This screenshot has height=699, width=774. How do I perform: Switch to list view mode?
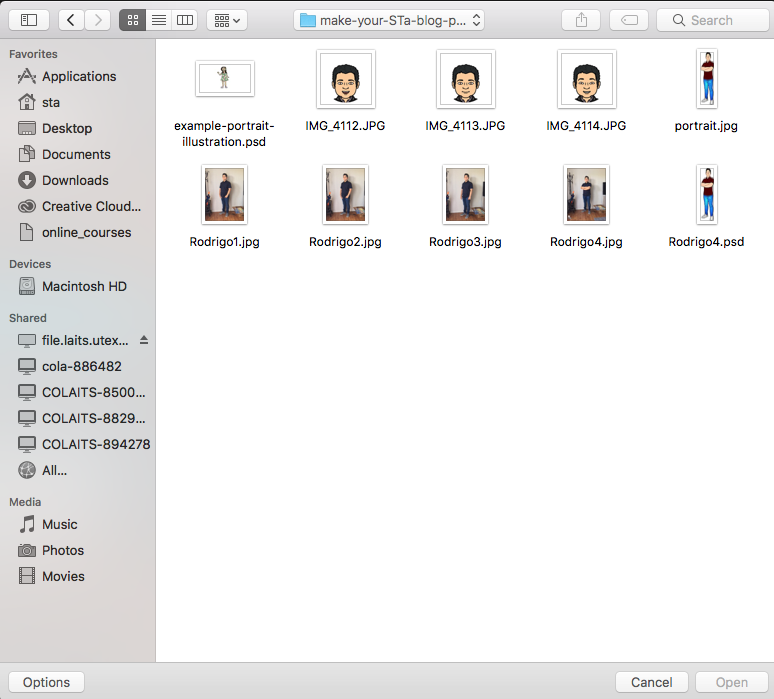[159, 20]
